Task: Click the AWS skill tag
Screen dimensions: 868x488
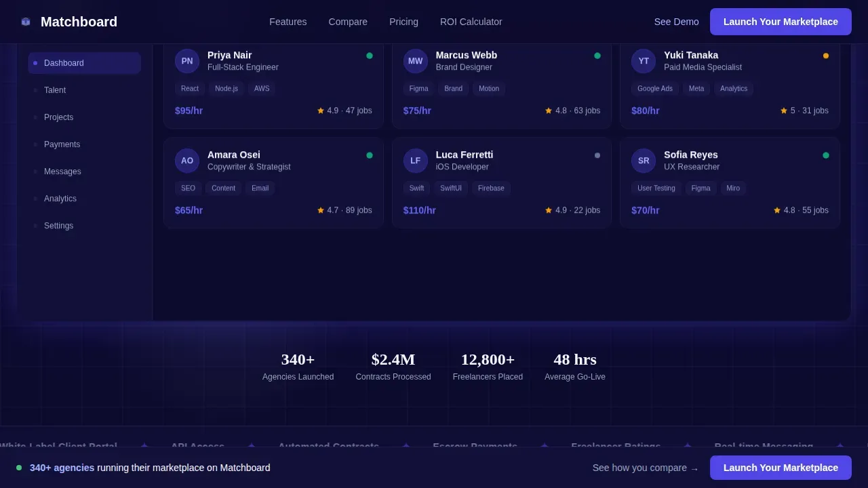Action: point(262,89)
